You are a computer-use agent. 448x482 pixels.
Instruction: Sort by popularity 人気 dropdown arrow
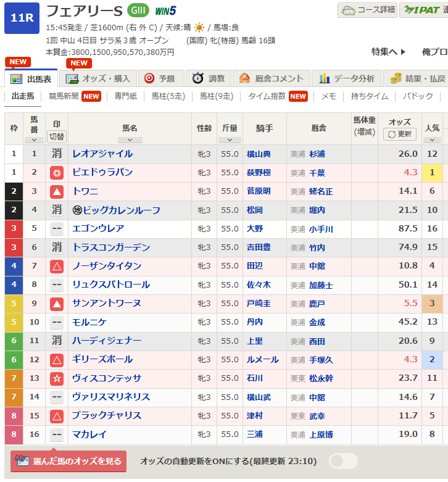(x=432, y=140)
